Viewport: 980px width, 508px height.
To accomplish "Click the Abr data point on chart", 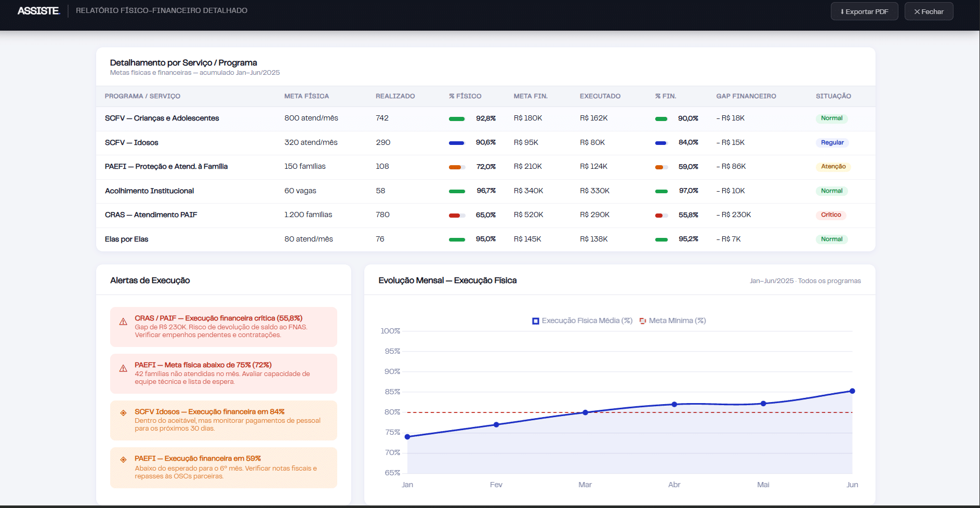I will 674,404.
